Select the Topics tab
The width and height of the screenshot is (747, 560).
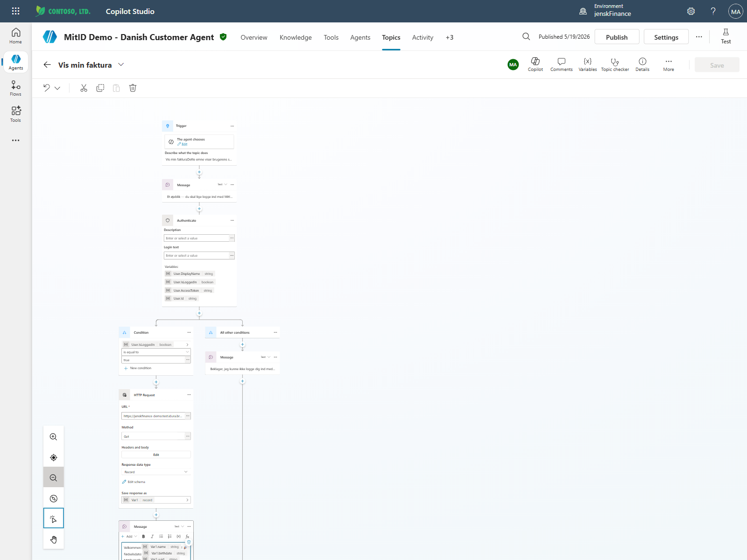(391, 37)
